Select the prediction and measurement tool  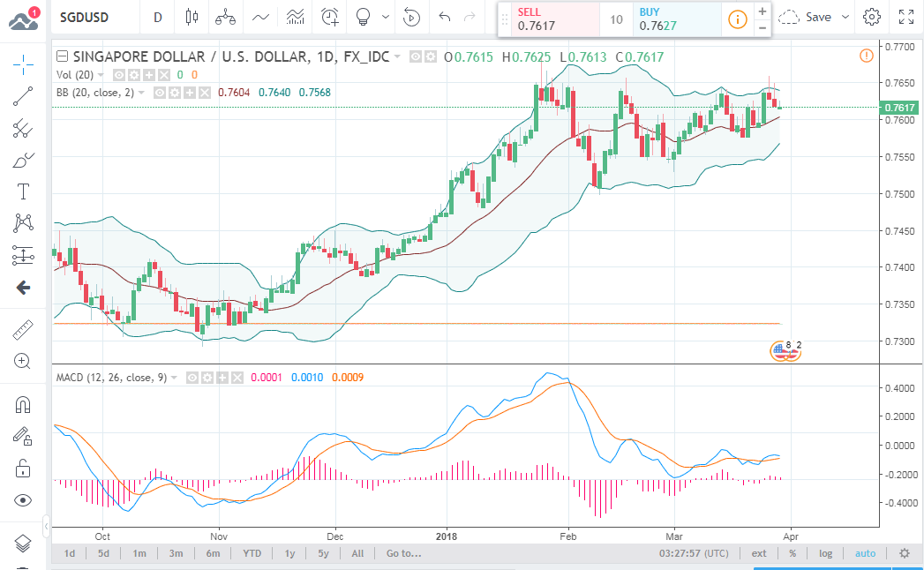tap(23, 255)
